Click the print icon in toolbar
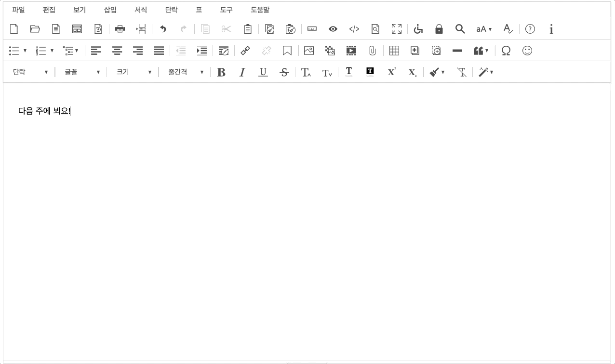 click(x=120, y=29)
